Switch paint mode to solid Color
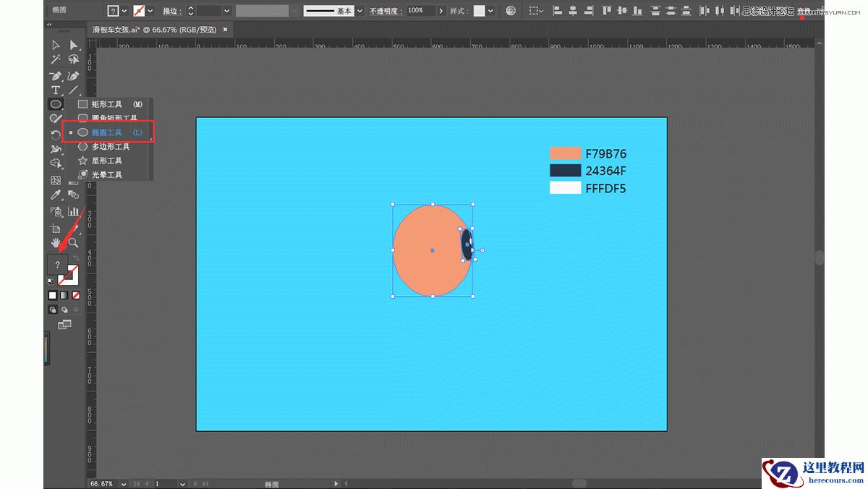 coord(53,295)
